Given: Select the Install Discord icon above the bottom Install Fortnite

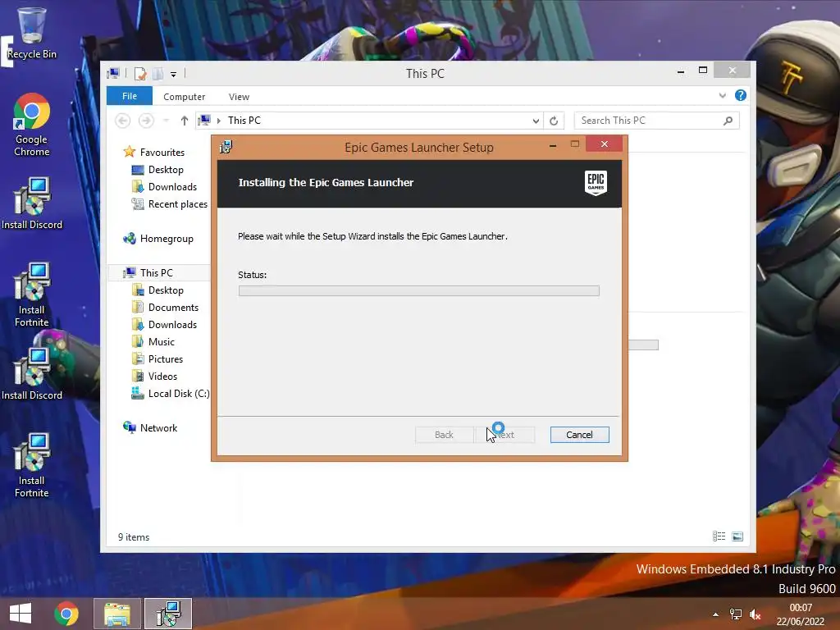Looking at the screenshot, I should pyautogui.click(x=32, y=374).
